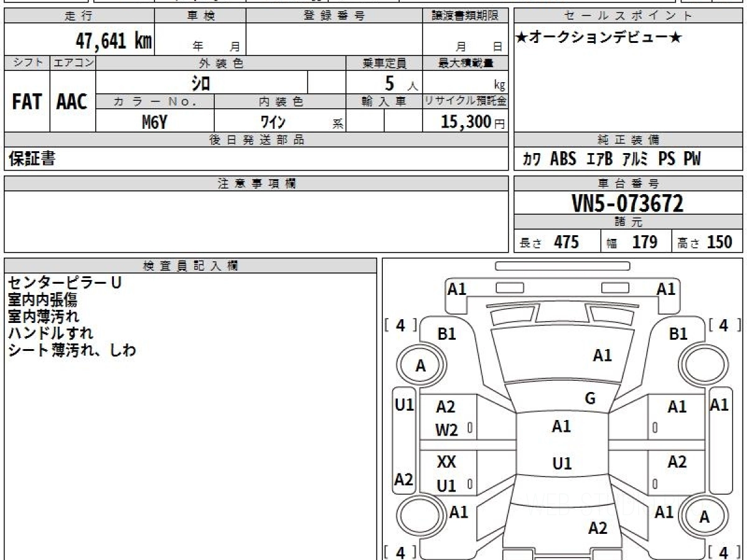This screenshot has width=747, height=560.
Task: Select the エアB equipment item
Action: point(599,159)
